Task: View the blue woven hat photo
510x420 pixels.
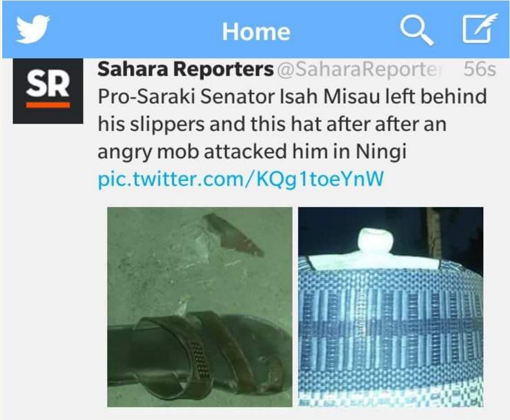Action: [391, 307]
